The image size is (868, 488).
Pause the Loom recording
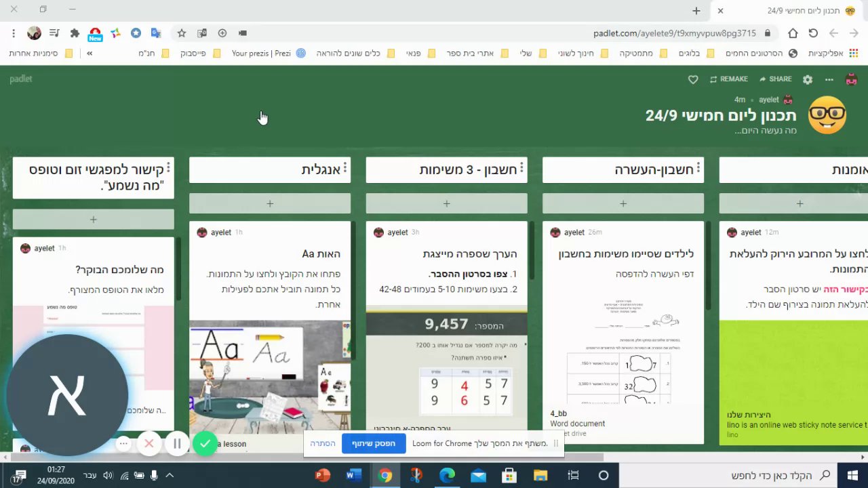click(x=176, y=444)
